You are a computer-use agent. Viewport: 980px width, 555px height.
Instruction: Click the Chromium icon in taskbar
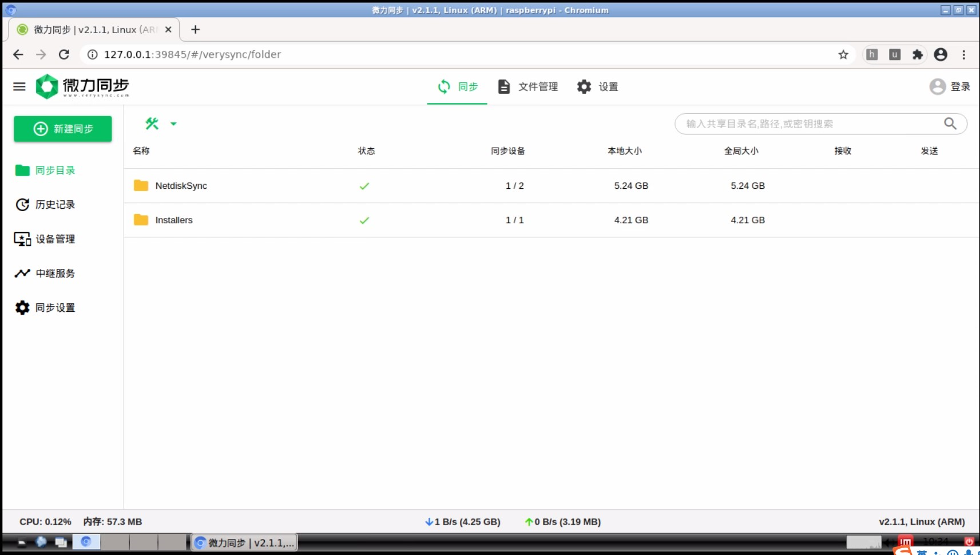click(86, 541)
